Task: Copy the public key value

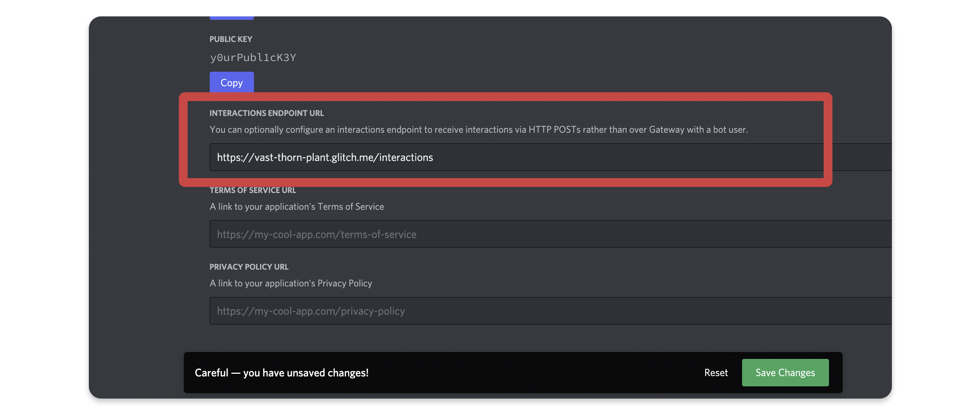Action: (231, 82)
